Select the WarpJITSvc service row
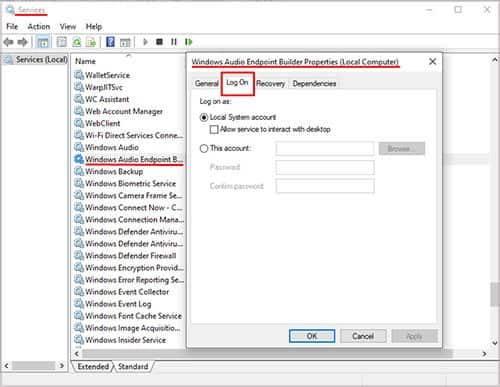Viewport: 500px width, 387px height. click(x=104, y=87)
